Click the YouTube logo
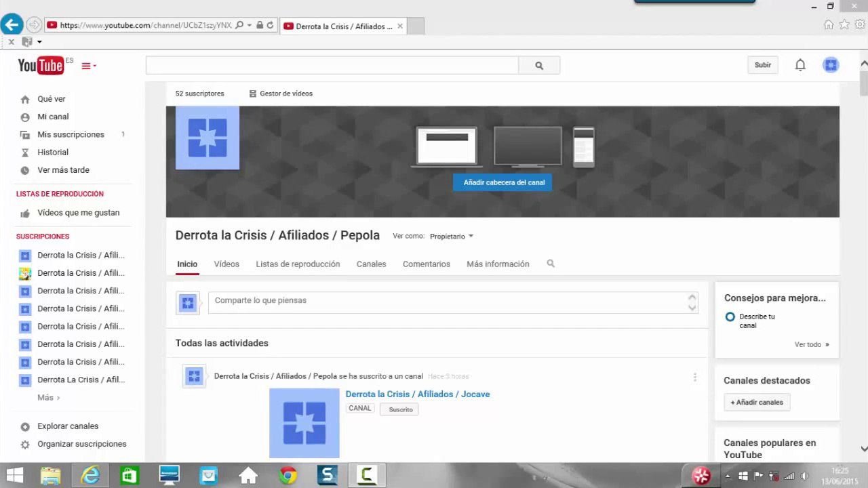868x488 pixels. (x=41, y=65)
